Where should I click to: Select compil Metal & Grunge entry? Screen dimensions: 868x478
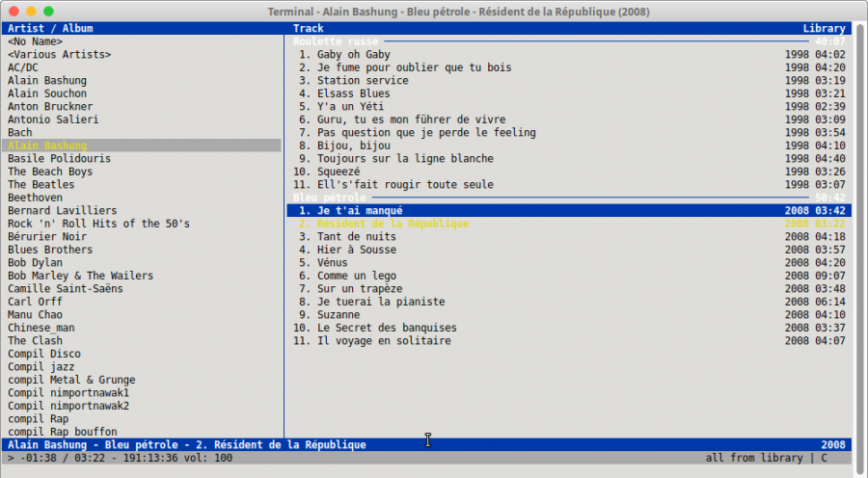[x=71, y=380]
